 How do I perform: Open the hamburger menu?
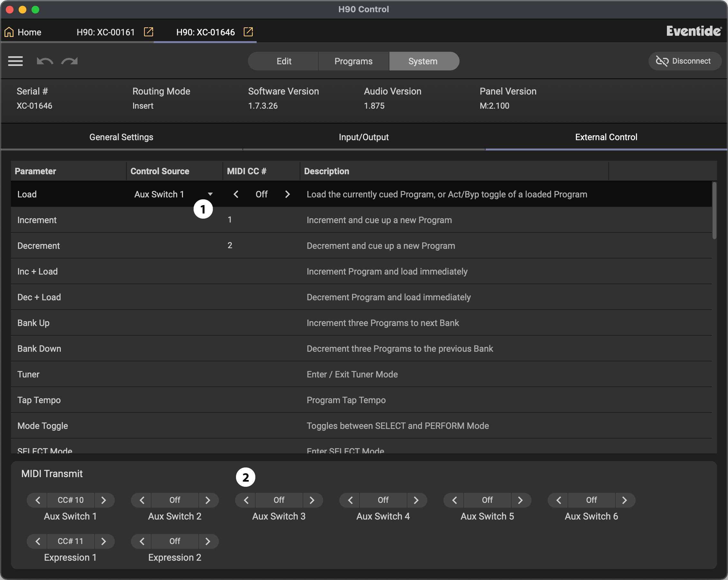(15, 61)
